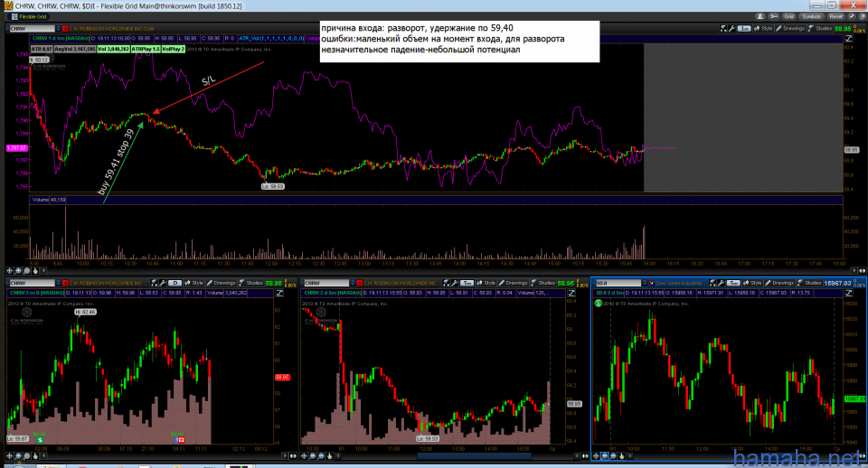
Task: Open the Studies menu on the 5m CHRW chart
Action: (543, 283)
